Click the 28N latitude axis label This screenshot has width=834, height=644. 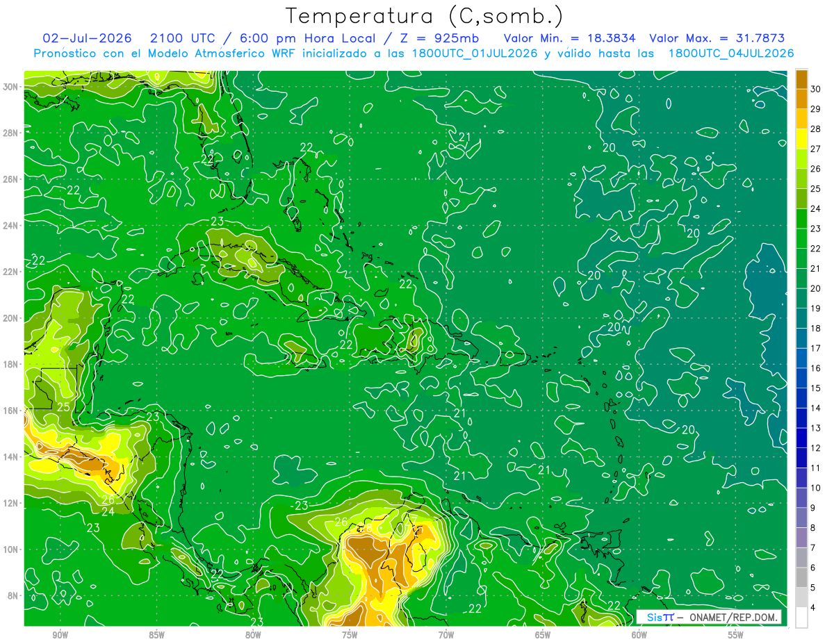(x=10, y=133)
